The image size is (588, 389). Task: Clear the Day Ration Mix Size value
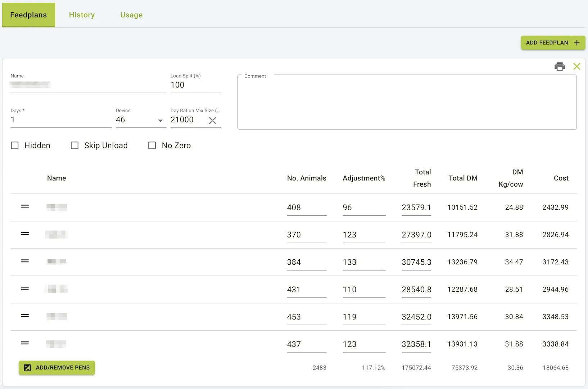click(x=212, y=121)
